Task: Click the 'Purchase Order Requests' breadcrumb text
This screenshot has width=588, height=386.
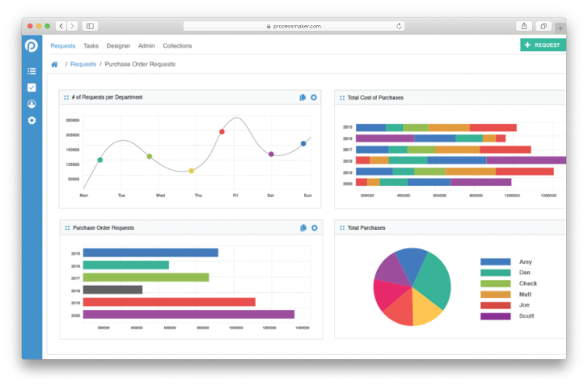Action: coord(140,64)
